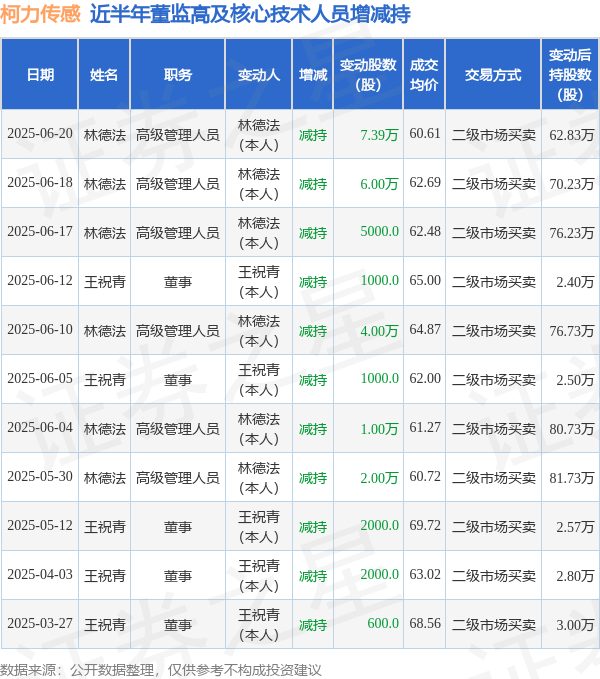Click the 日期 column header

coord(40,74)
